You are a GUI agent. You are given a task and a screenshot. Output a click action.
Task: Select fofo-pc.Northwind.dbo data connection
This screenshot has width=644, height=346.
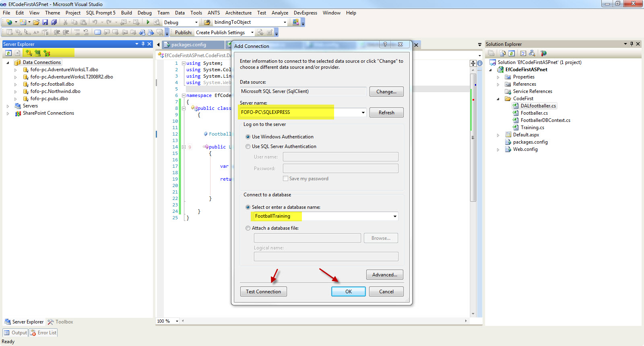(x=56, y=91)
